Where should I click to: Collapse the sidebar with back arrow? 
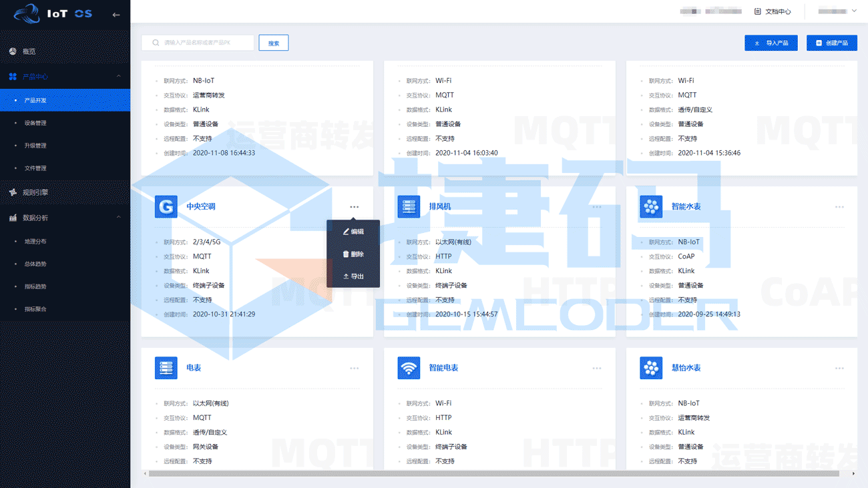click(116, 14)
